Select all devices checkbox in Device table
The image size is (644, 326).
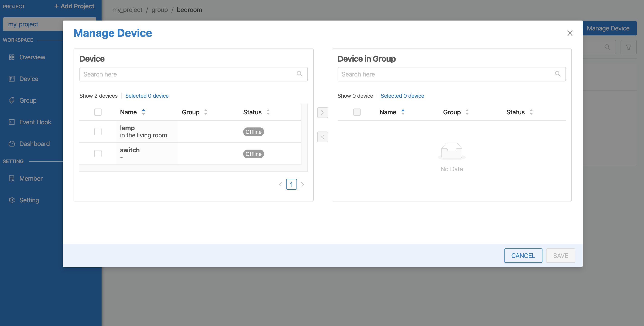[x=98, y=112]
